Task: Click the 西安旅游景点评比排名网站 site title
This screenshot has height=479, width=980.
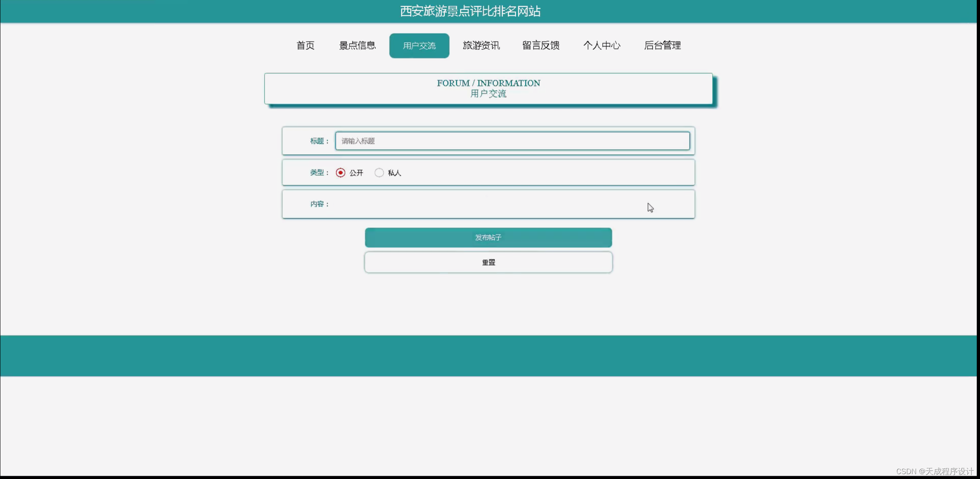Action: tap(470, 11)
